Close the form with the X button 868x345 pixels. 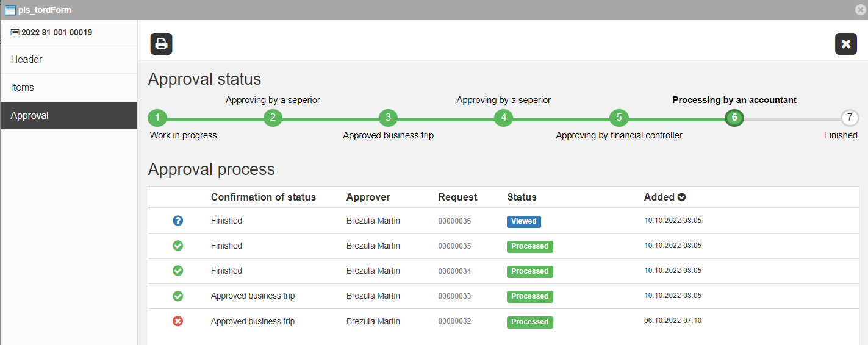[845, 44]
